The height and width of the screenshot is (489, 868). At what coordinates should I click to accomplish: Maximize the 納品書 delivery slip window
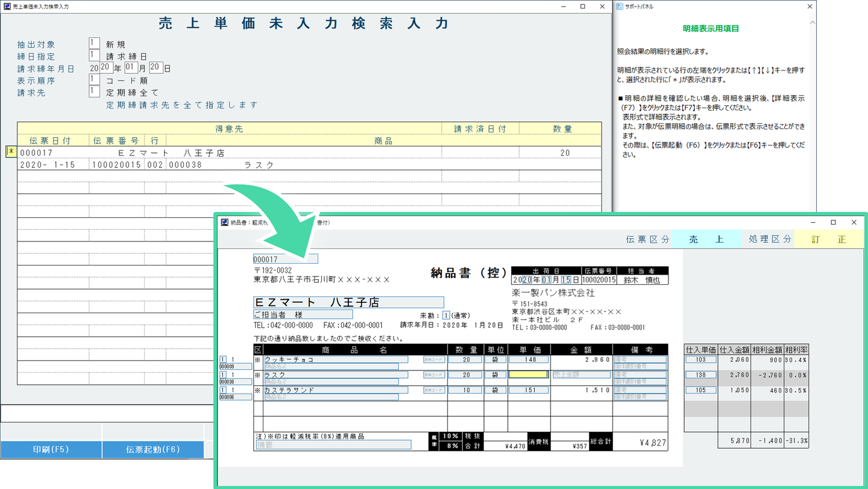(x=833, y=223)
